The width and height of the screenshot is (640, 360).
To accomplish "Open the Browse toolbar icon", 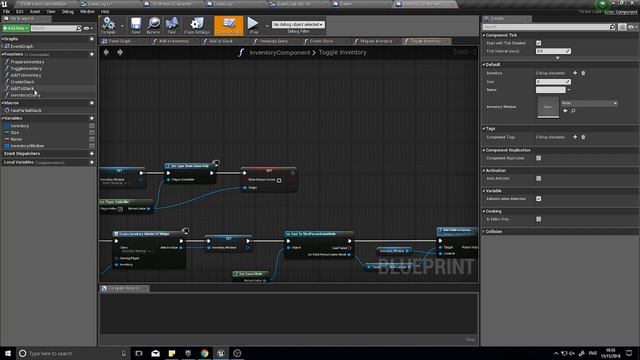I will tap(153, 25).
